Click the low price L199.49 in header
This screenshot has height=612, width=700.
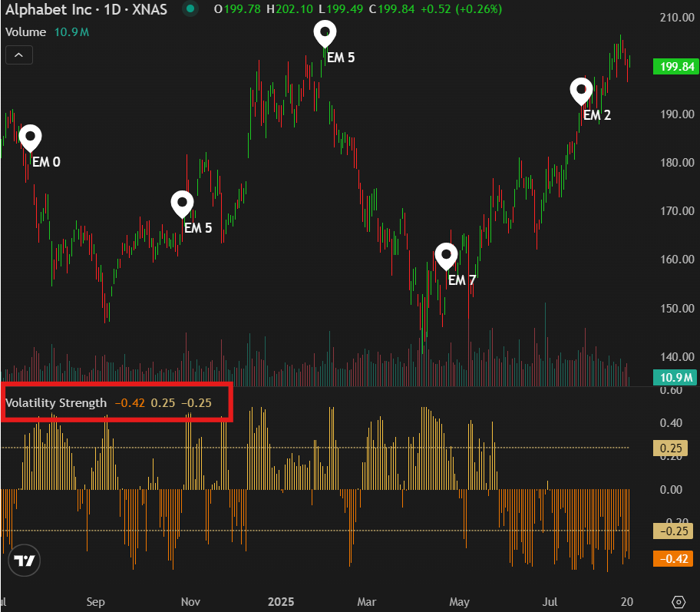click(341, 9)
